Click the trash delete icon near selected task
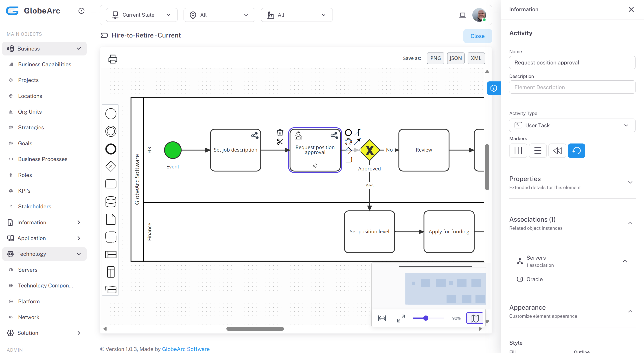 tap(280, 132)
